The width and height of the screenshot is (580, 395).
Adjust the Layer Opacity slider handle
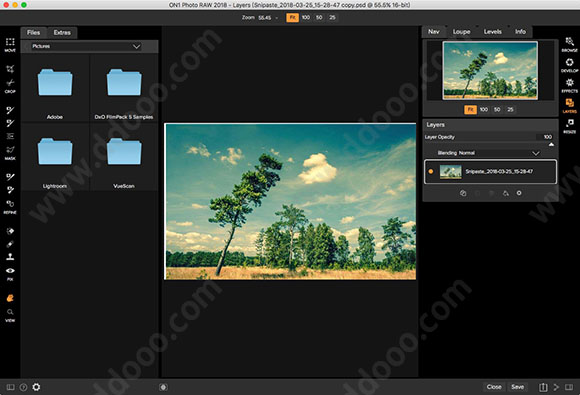click(x=551, y=145)
